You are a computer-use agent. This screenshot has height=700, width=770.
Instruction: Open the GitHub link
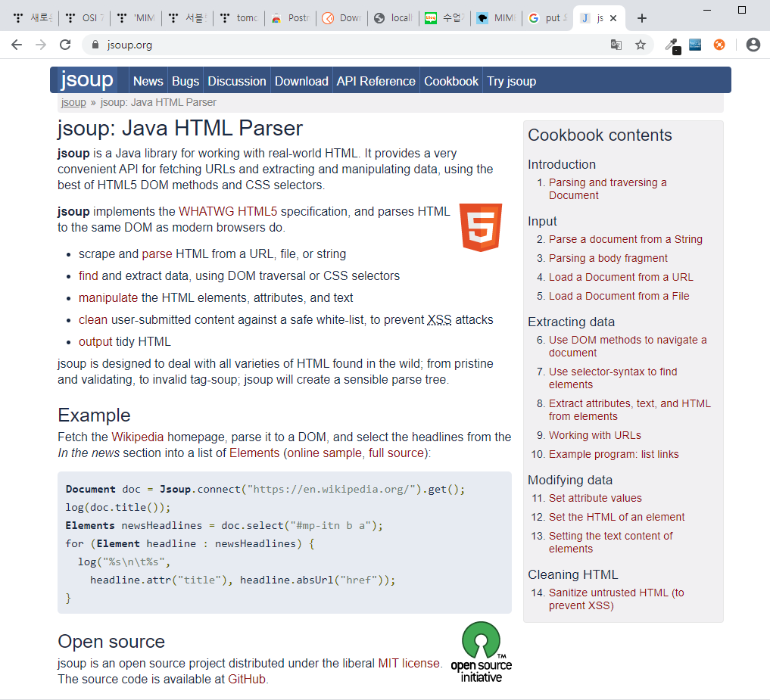click(x=247, y=679)
